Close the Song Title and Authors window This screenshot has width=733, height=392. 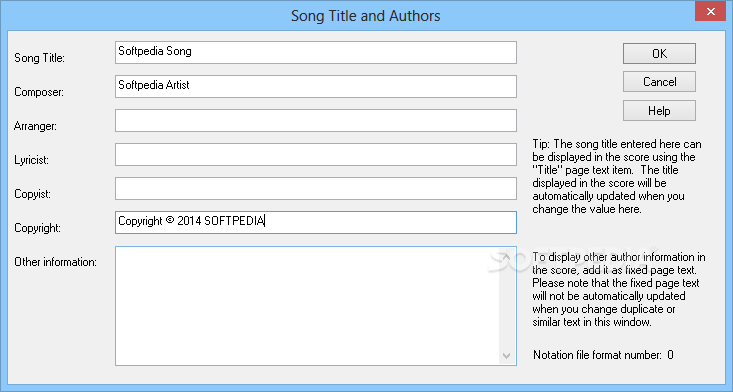(x=710, y=11)
